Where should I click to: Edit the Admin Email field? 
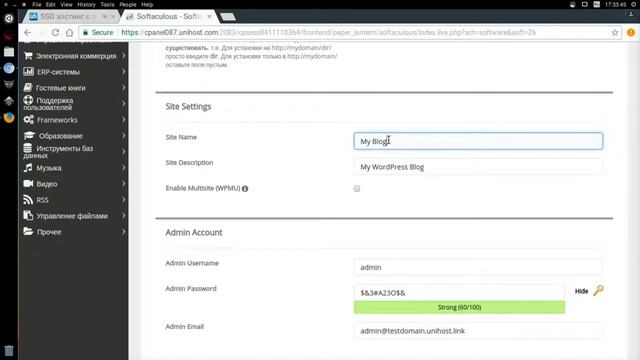click(478, 331)
